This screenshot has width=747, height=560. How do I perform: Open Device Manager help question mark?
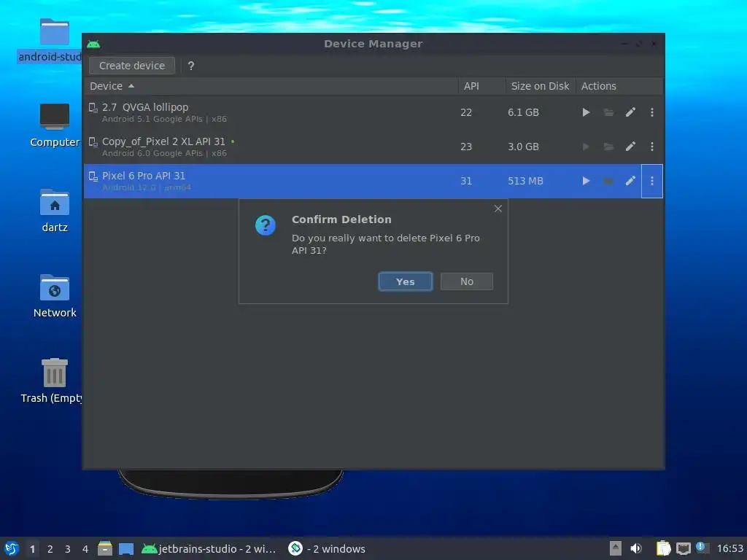[191, 66]
